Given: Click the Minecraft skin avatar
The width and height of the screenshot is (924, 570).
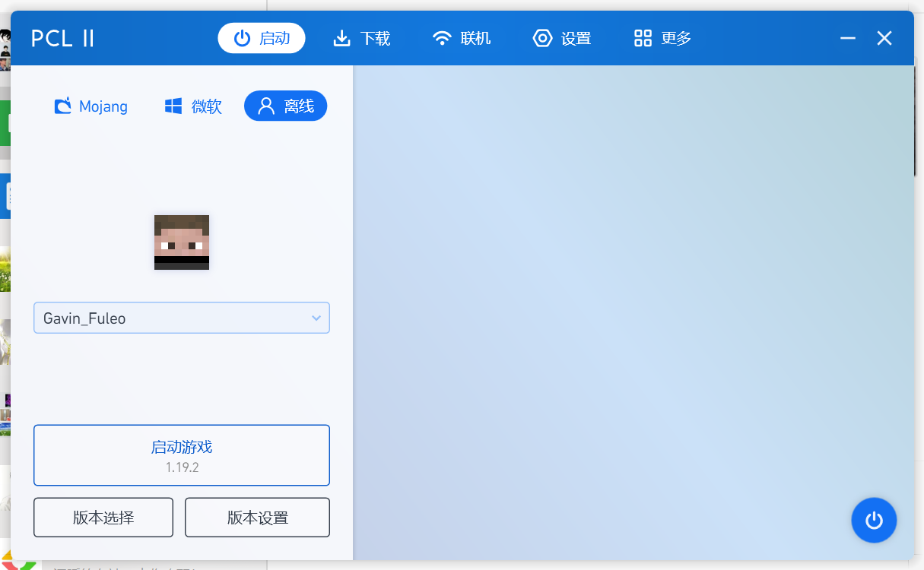Looking at the screenshot, I should (x=181, y=242).
